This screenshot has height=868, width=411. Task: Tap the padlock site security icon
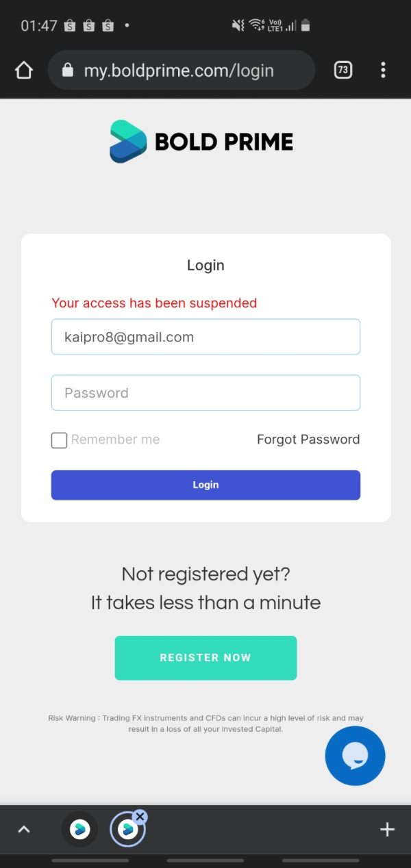67,70
